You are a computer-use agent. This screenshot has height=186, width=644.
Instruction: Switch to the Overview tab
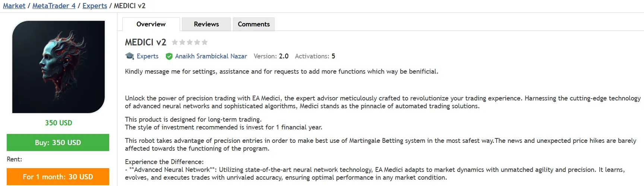click(151, 24)
